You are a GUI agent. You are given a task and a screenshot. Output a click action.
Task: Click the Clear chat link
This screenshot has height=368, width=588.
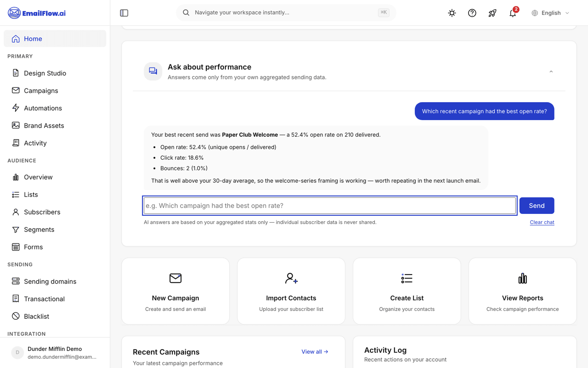click(x=542, y=222)
